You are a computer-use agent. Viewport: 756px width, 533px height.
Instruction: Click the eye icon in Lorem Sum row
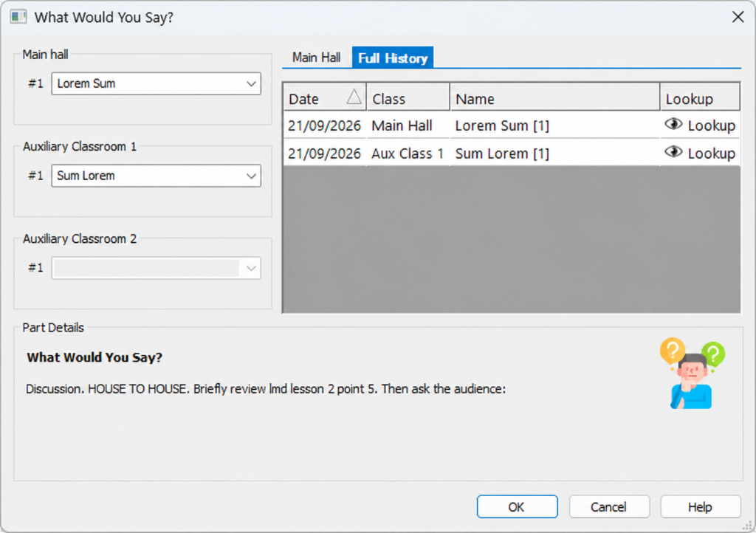point(673,125)
